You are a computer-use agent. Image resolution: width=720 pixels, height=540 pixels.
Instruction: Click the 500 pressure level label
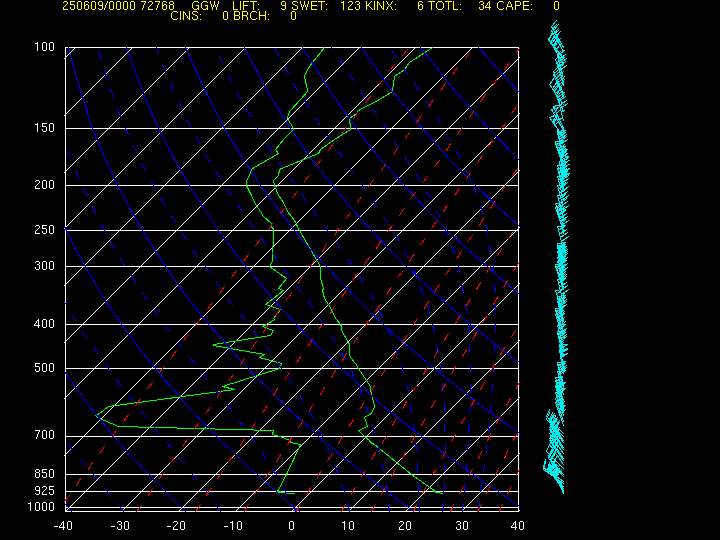(45, 368)
